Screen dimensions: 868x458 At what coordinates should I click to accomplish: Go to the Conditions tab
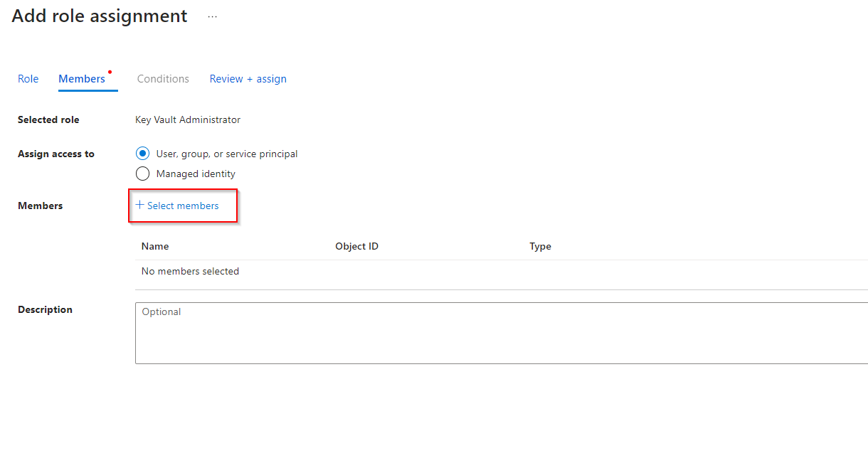coord(163,79)
